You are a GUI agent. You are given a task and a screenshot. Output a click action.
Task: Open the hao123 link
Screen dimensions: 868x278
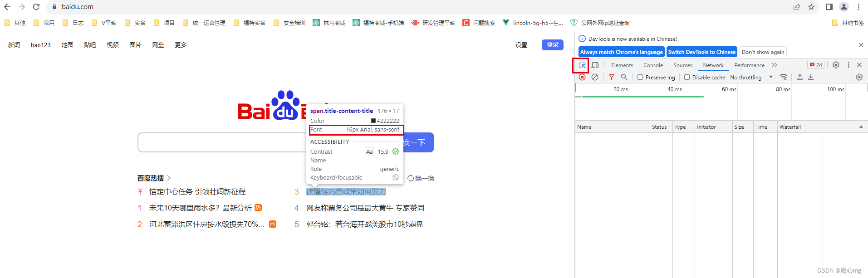tap(41, 45)
